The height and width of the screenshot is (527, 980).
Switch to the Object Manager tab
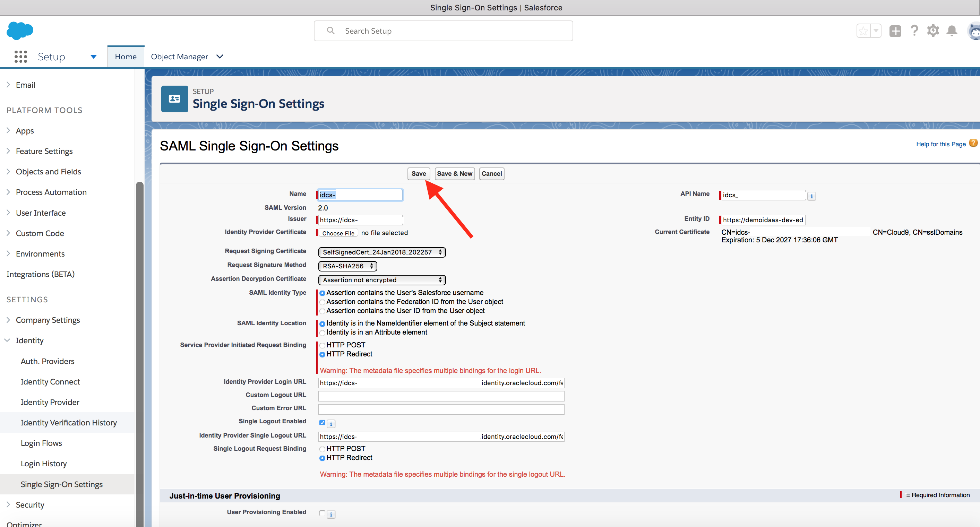(x=179, y=57)
